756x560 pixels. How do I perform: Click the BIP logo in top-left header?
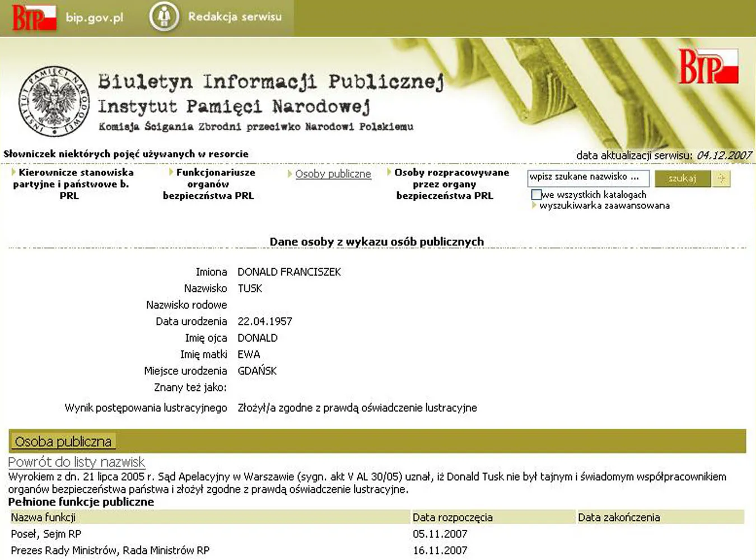coord(34,17)
